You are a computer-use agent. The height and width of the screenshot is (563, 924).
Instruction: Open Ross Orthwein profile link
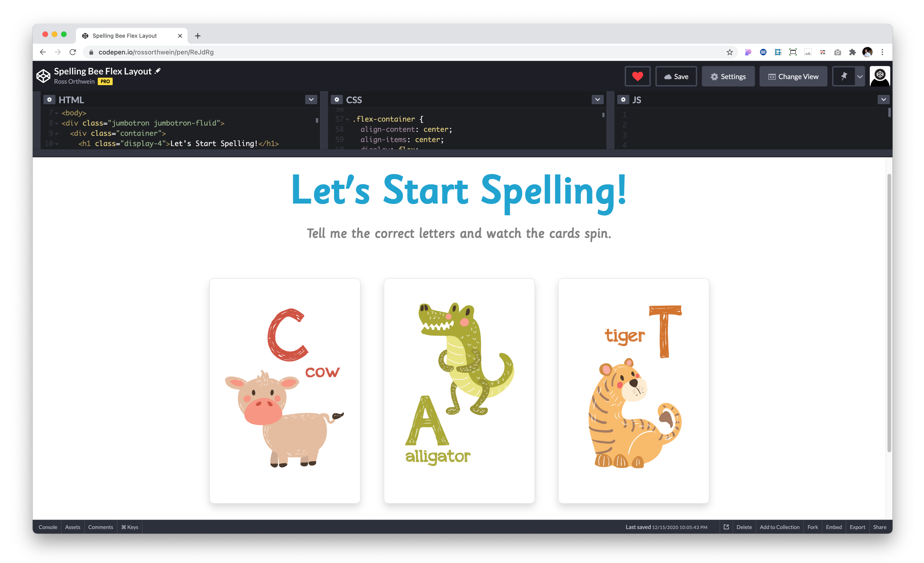[74, 81]
